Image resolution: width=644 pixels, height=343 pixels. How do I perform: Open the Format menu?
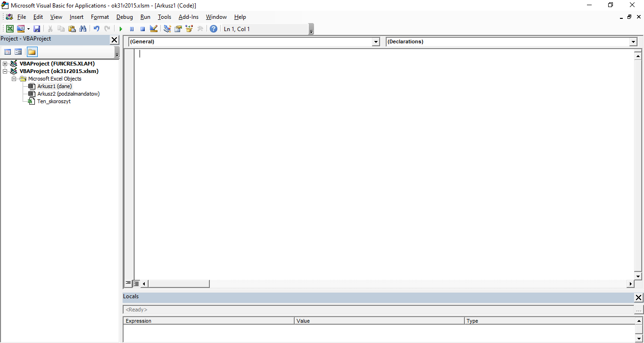tap(100, 17)
